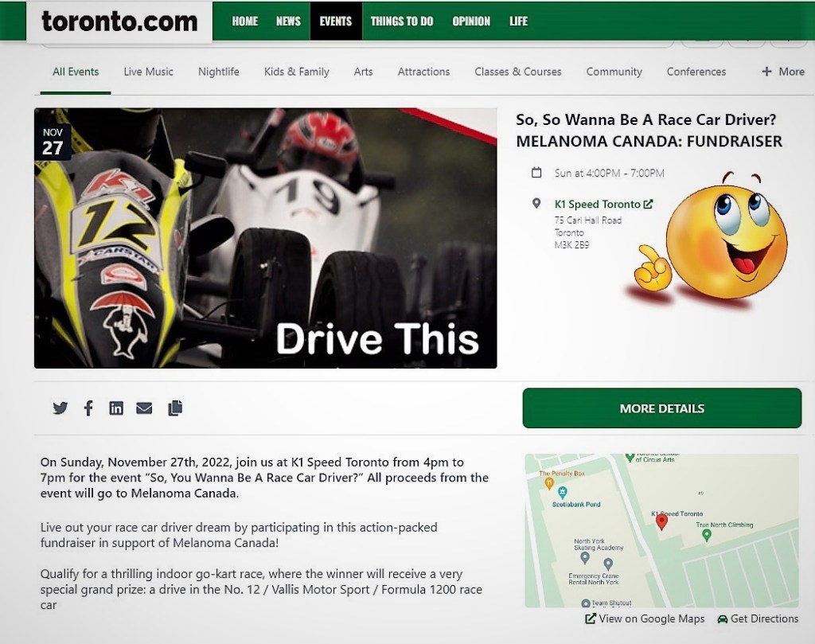Open the Events menu in top navigation

pyautogui.click(x=336, y=21)
